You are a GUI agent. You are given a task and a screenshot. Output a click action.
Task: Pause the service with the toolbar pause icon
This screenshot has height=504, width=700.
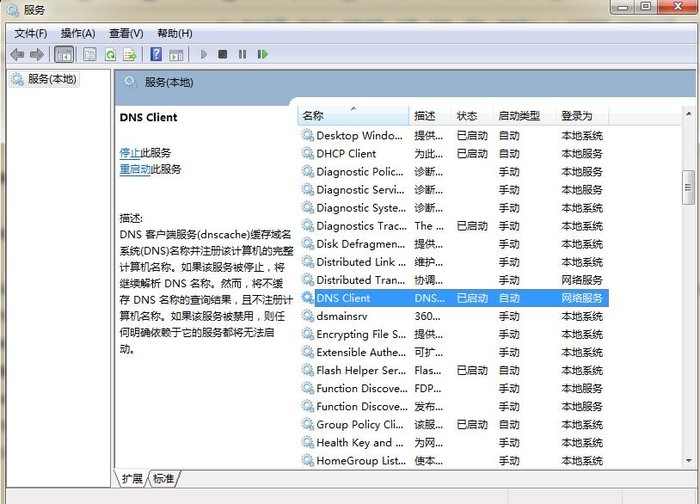point(242,54)
